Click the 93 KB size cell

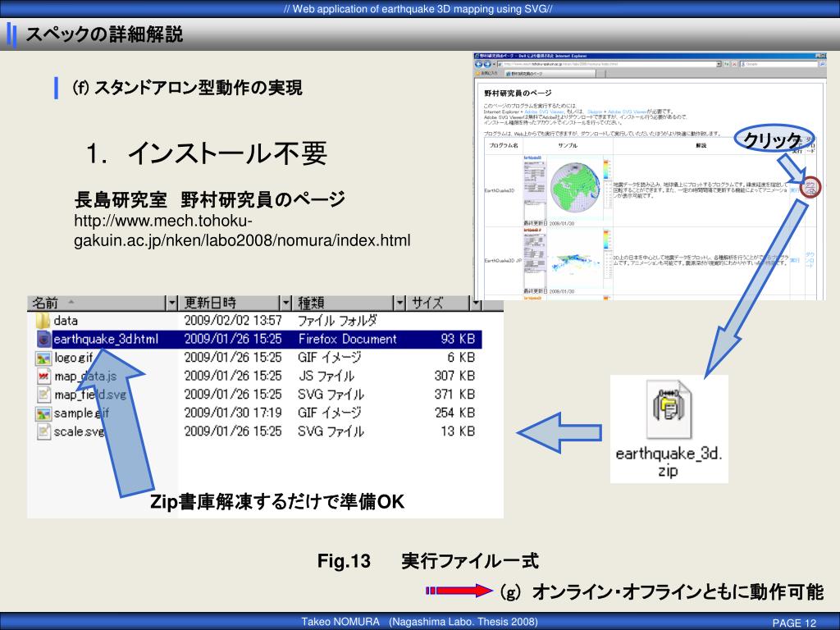[458, 339]
